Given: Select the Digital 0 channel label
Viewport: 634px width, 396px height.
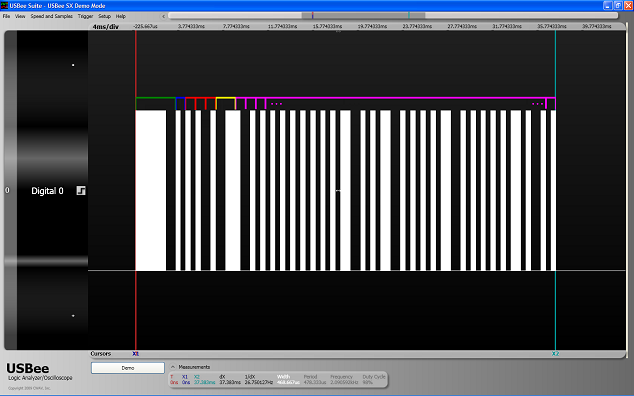Looking at the screenshot, I should (x=47, y=191).
